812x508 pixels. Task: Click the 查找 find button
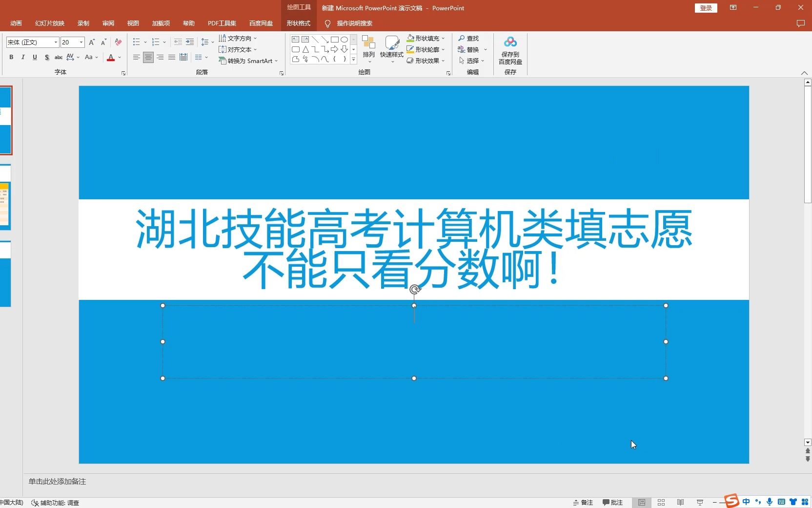coord(469,38)
